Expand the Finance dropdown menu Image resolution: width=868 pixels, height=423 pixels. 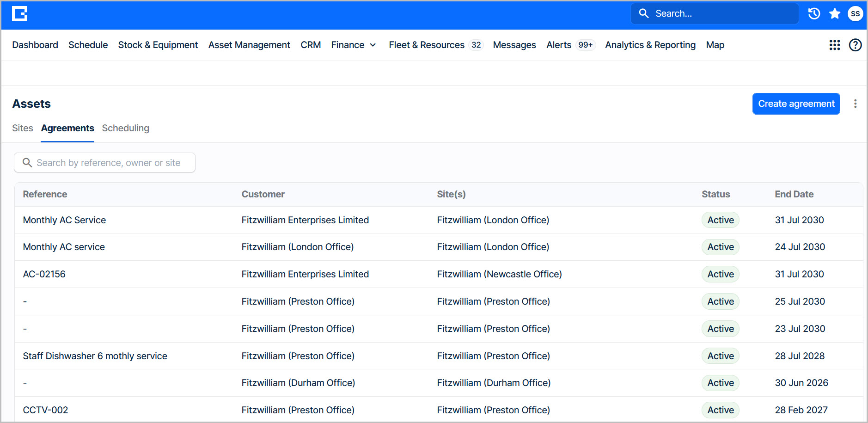tap(354, 45)
